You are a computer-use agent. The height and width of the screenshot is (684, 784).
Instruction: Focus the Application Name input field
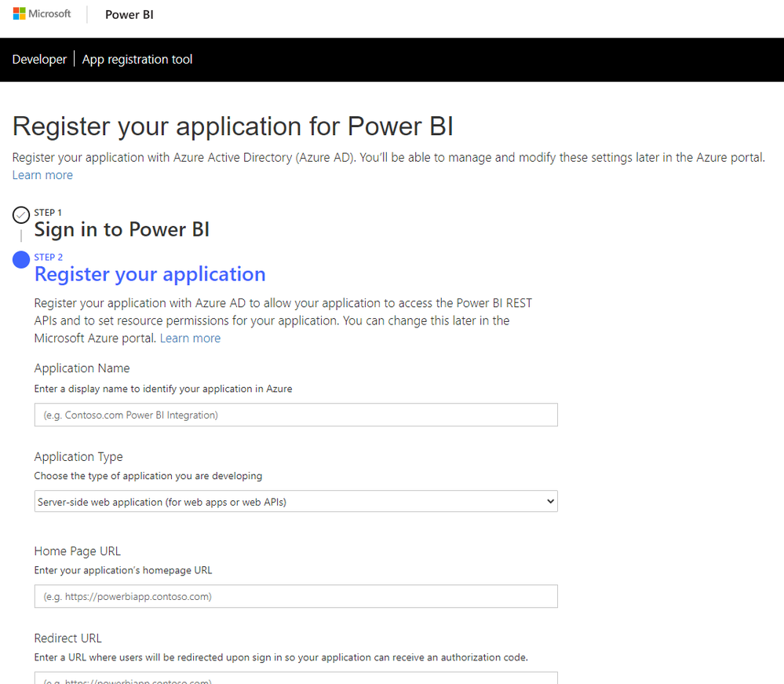tap(296, 415)
